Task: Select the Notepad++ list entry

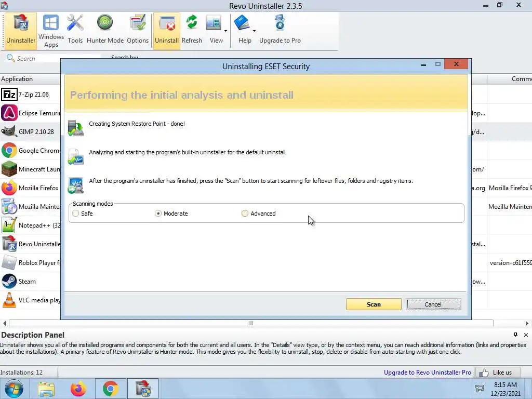Action: (x=31, y=225)
